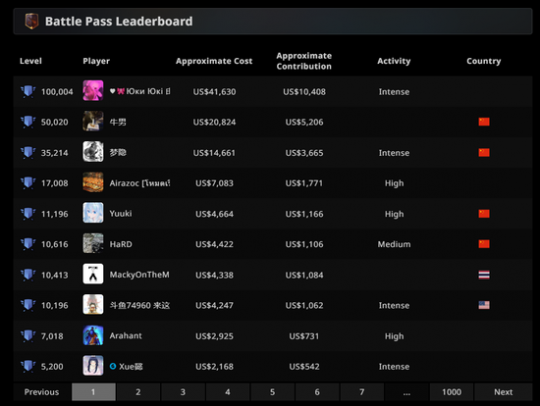Click level value 100,004
Screen dimensions: 540x406
pyautogui.click(x=57, y=92)
